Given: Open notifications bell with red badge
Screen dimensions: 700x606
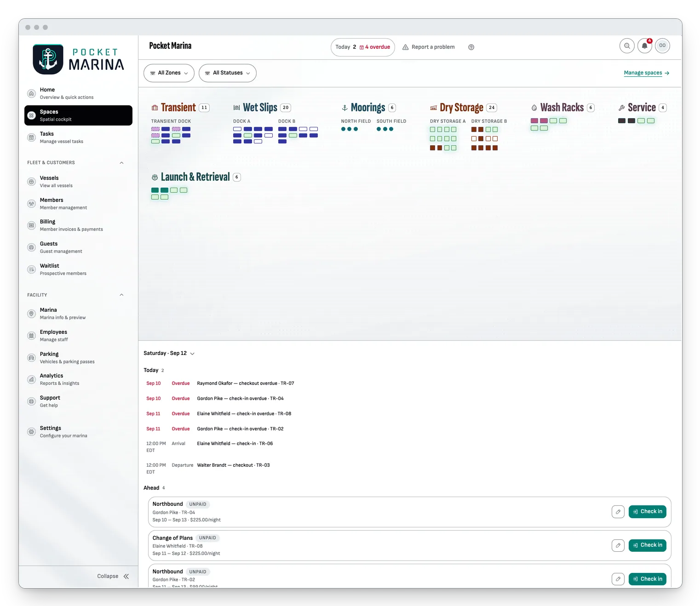Looking at the screenshot, I should (645, 46).
